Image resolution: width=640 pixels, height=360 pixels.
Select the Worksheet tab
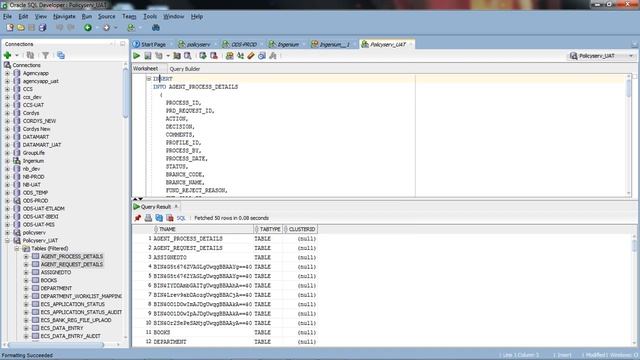pyautogui.click(x=145, y=69)
